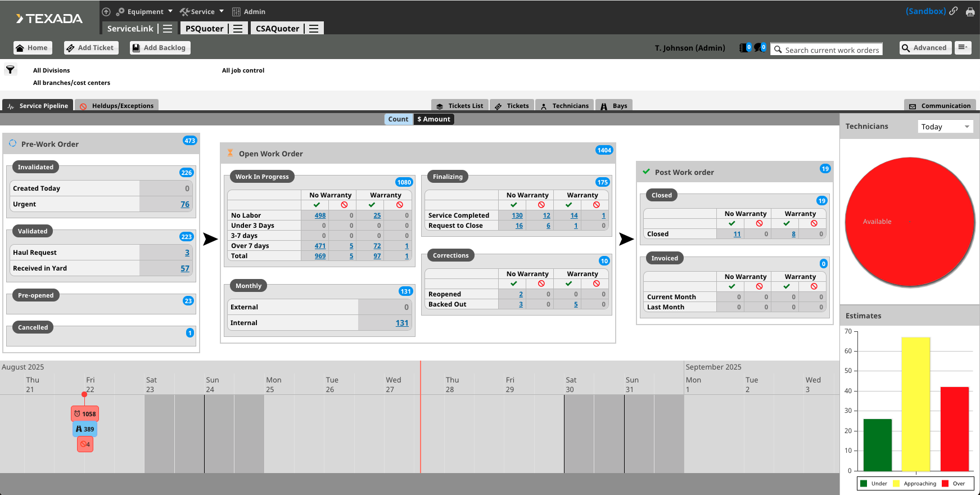Open the Communication tab
Image resolution: width=980 pixels, height=495 pixels.
tap(940, 106)
